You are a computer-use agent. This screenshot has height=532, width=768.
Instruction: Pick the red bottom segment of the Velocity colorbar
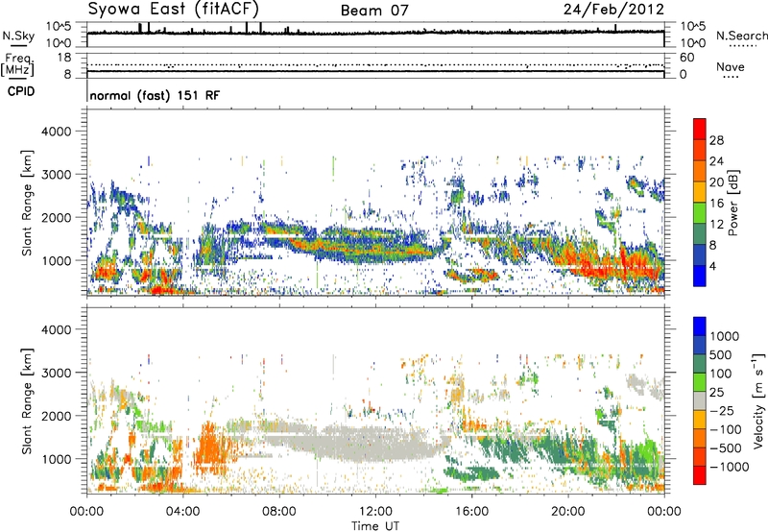pyautogui.click(x=700, y=475)
